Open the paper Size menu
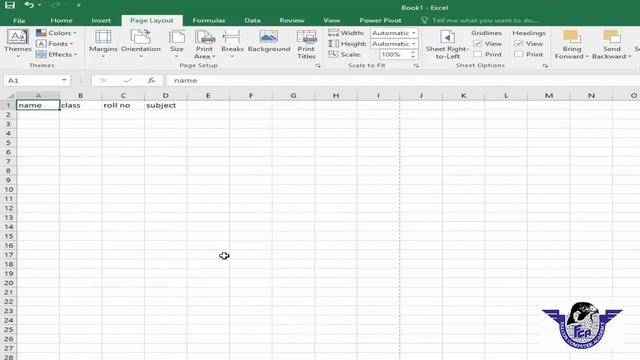Screen dimensions: 640x360 tap(177, 44)
